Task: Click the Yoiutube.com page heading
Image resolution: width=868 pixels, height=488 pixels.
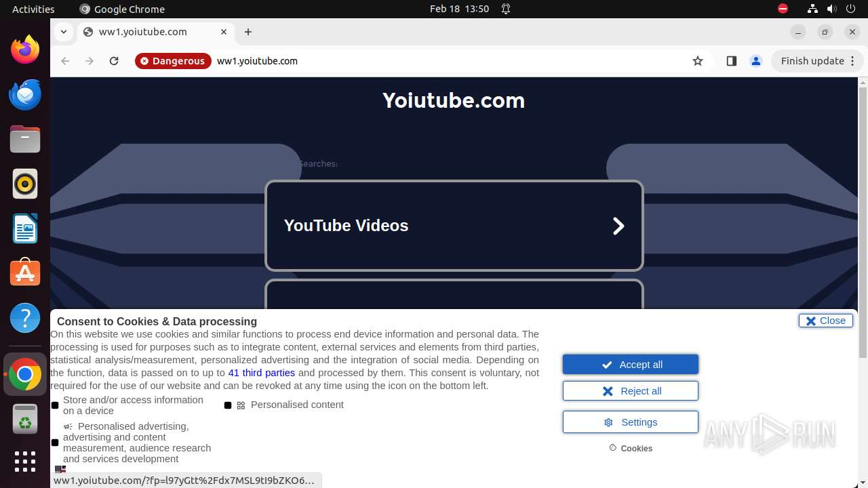Action: point(454,100)
